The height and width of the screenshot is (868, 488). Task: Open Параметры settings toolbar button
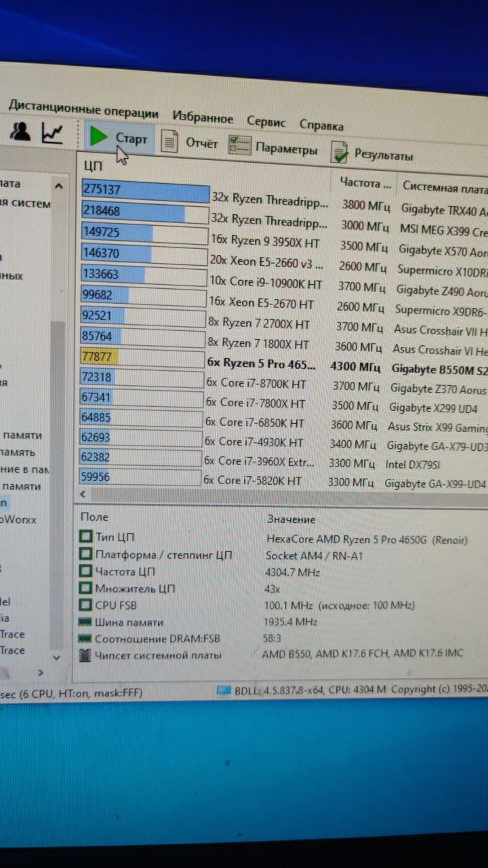click(273, 148)
